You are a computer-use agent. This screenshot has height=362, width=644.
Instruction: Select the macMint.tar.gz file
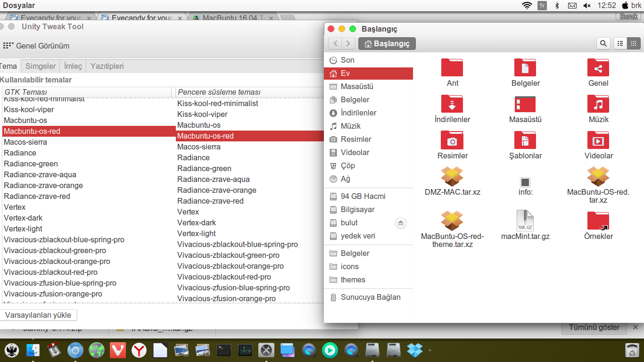click(x=525, y=221)
